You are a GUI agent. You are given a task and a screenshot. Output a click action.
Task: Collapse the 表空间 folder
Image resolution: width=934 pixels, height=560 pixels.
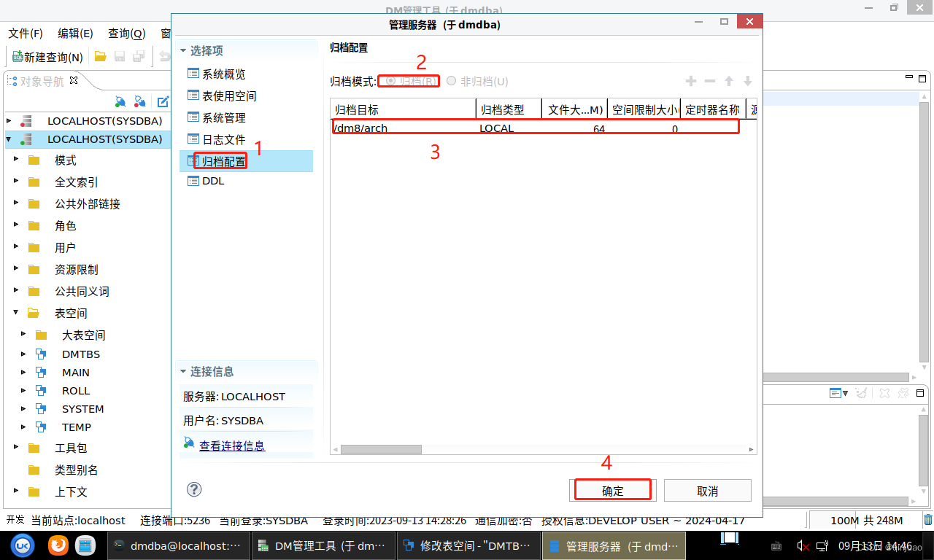[x=16, y=312]
